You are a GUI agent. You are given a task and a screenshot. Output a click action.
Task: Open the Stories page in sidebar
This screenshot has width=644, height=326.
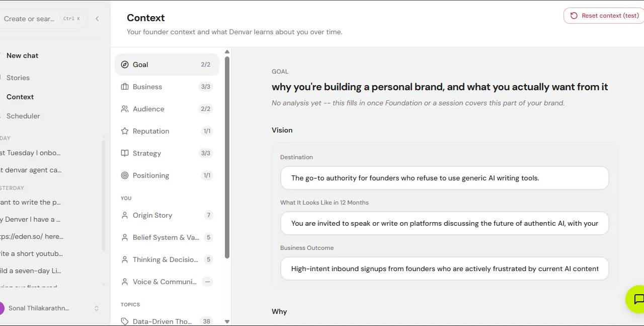pyautogui.click(x=18, y=78)
